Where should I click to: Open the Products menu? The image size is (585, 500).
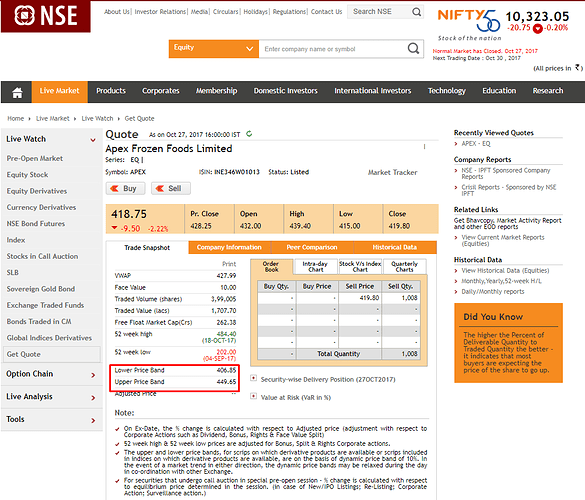click(x=111, y=91)
